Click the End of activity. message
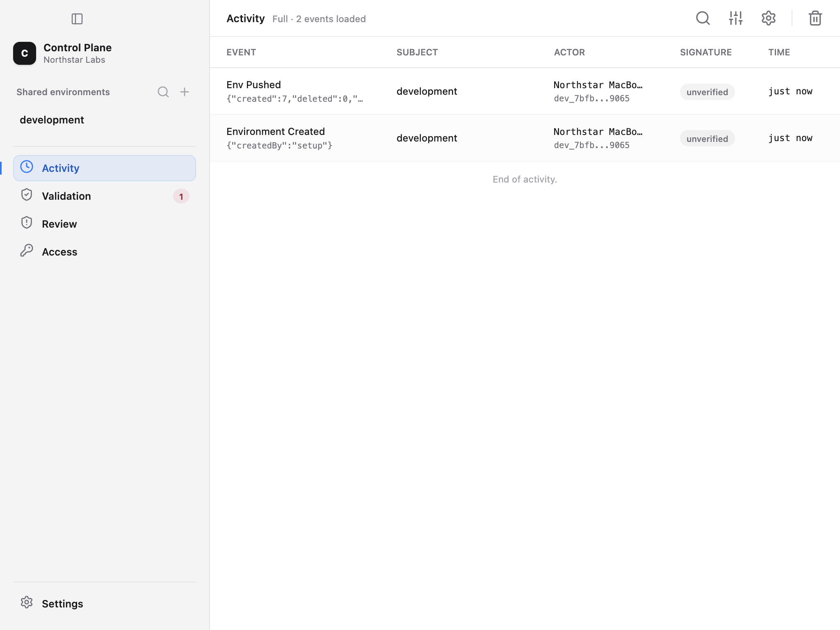 coord(525,179)
